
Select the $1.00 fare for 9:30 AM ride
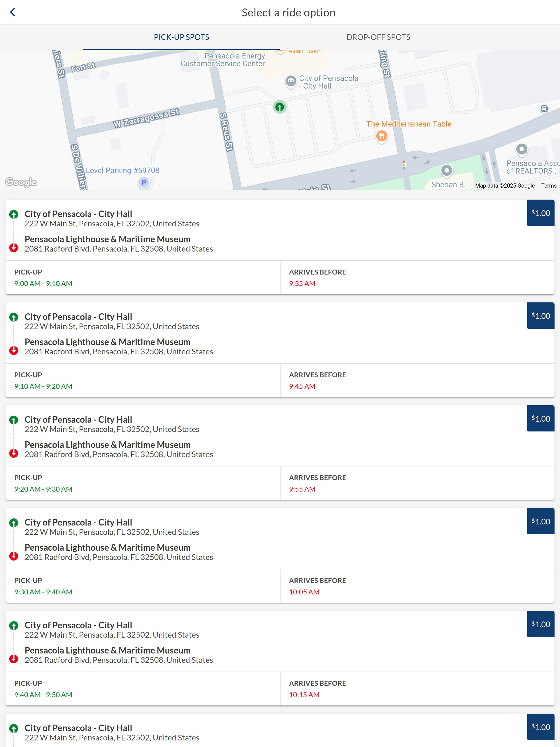point(540,521)
